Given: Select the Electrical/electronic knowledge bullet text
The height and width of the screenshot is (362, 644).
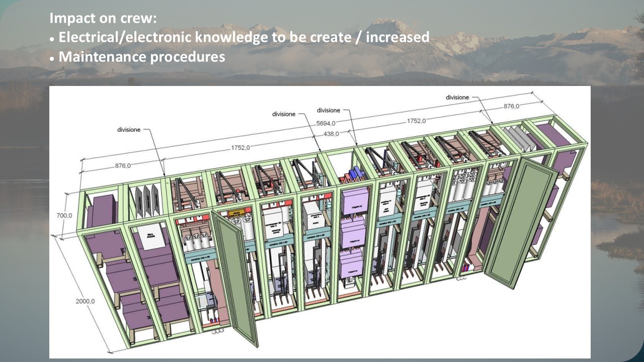Looking at the screenshot, I should [x=244, y=37].
